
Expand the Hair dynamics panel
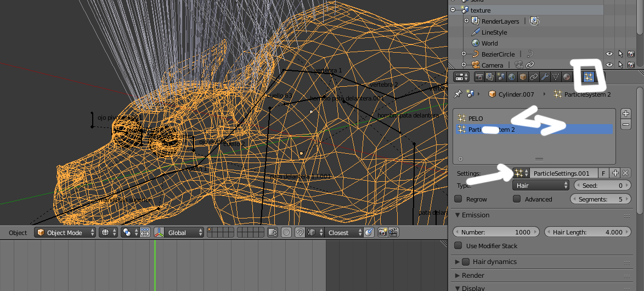click(x=457, y=261)
